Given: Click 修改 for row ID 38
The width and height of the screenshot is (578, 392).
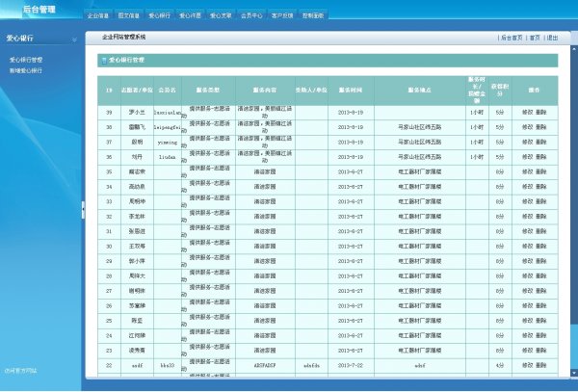Looking at the screenshot, I should pos(528,127).
